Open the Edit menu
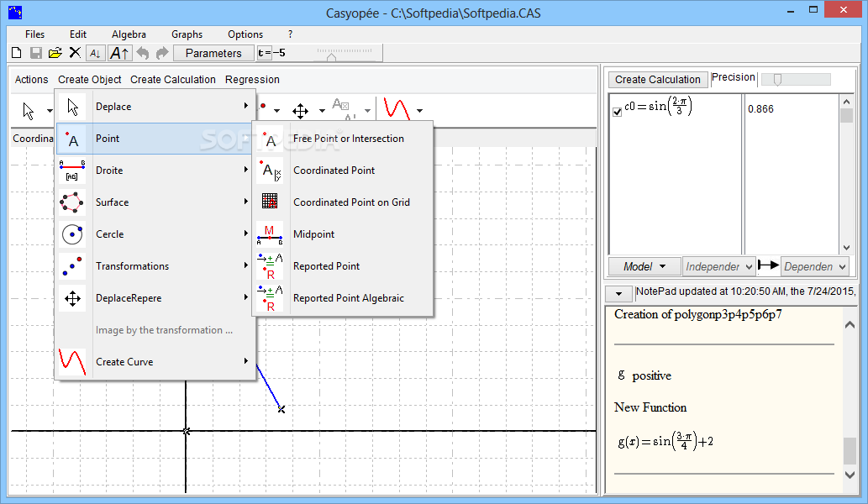 (x=78, y=34)
